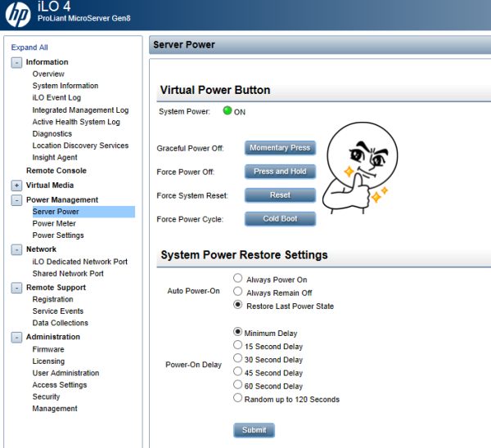Choose 60 Second Delay
Image resolution: width=491 pixels, height=448 pixels.
pos(237,384)
